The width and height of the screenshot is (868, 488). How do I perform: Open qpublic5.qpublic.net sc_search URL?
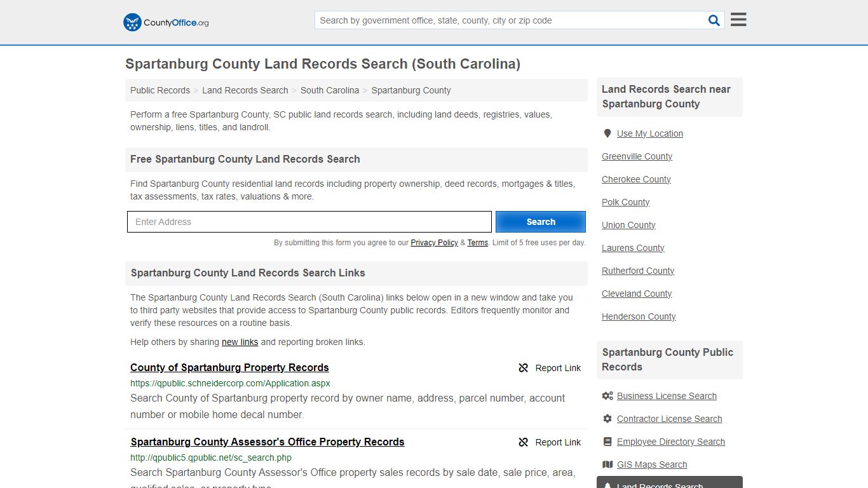211,457
